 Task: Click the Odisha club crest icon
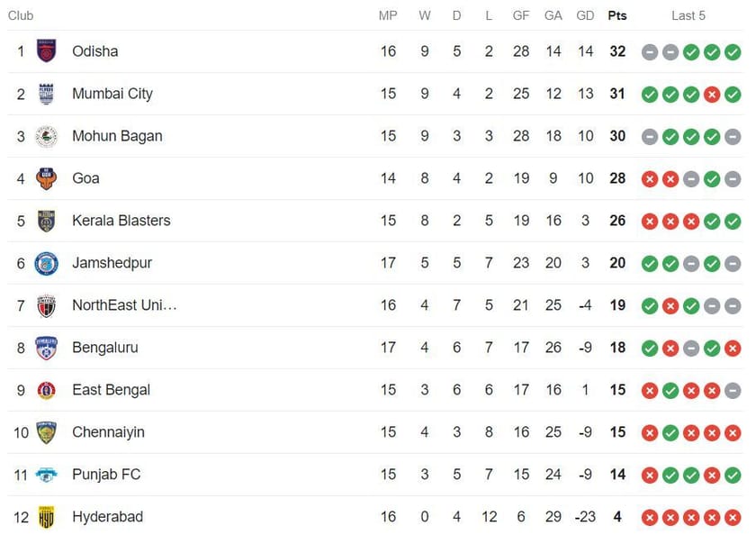coord(46,51)
